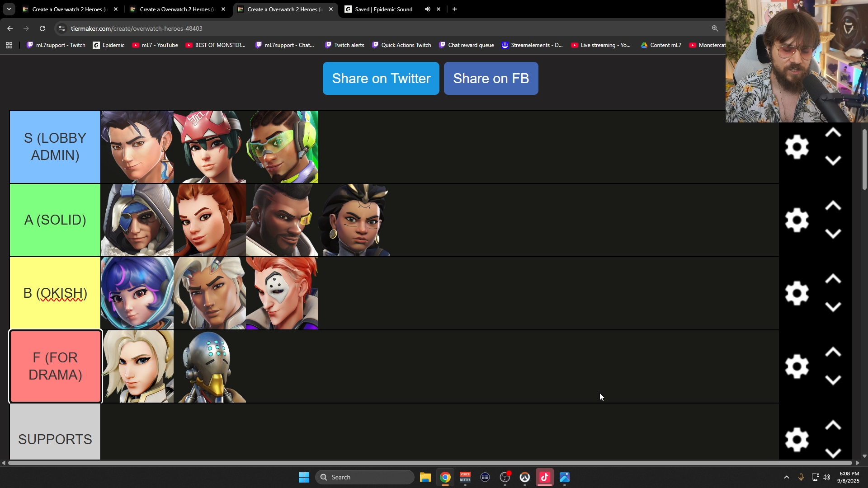868x488 pixels.
Task: Click the address bar URL field
Action: [x=389, y=28]
